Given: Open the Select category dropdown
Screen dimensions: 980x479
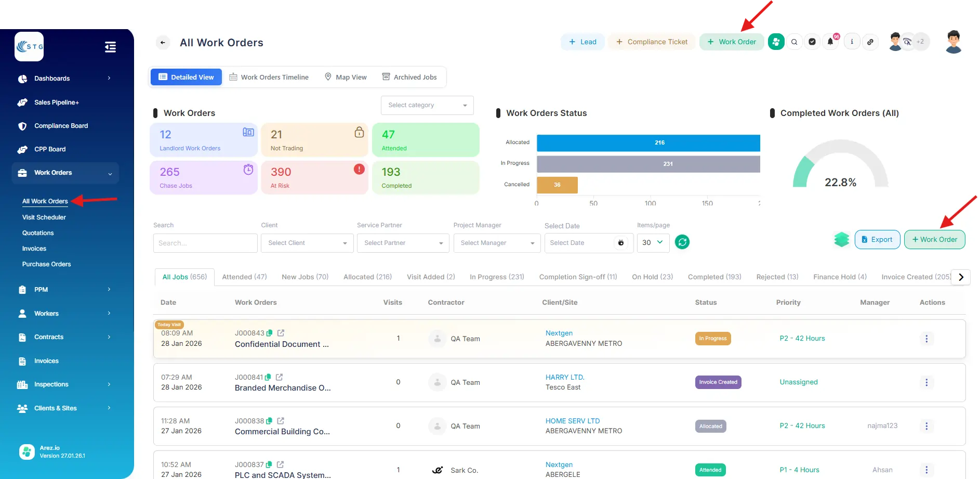Looking at the screenshot, I should pos(427,105).
